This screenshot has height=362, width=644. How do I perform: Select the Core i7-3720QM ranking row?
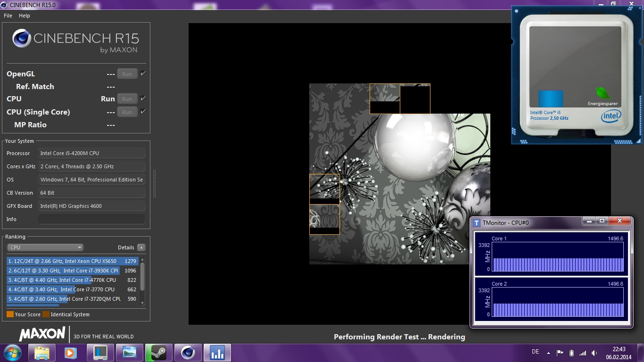72,299
